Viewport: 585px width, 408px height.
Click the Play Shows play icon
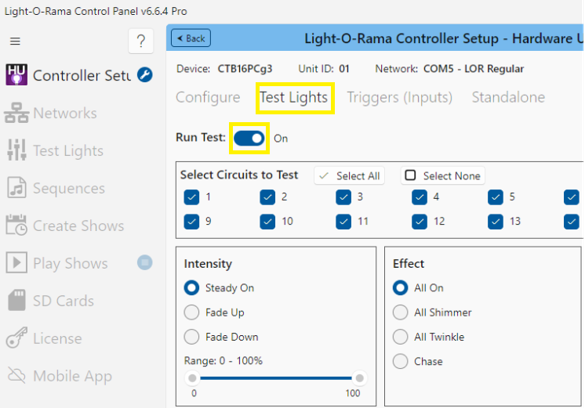click(x=16, y=263)
